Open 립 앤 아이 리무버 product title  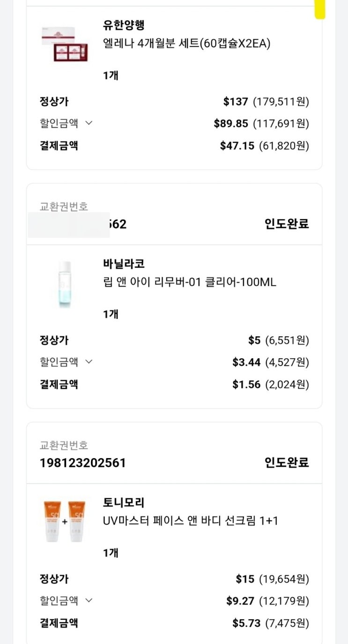pos(189,282)
